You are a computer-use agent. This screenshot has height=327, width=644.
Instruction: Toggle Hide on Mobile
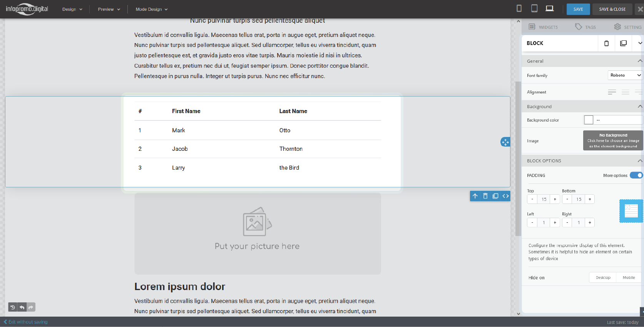click(629, 277)
